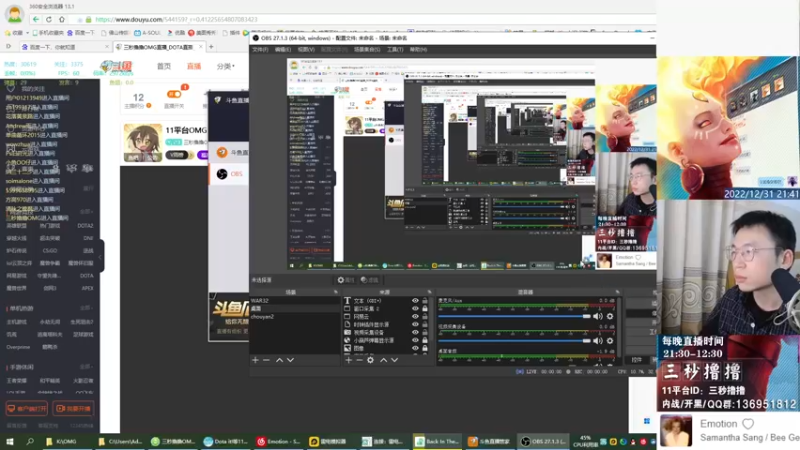The image size is (800, 450).
Task: Close the 百度一下 browser tab
Action: (x=107, y=46)
